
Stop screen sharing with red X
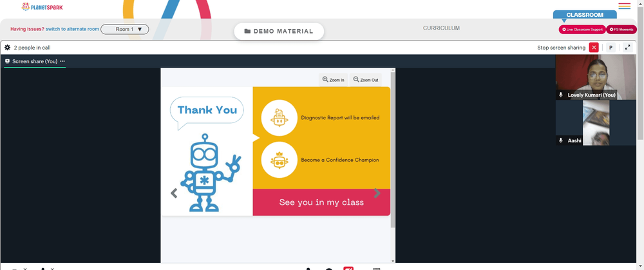coord(594,47)
